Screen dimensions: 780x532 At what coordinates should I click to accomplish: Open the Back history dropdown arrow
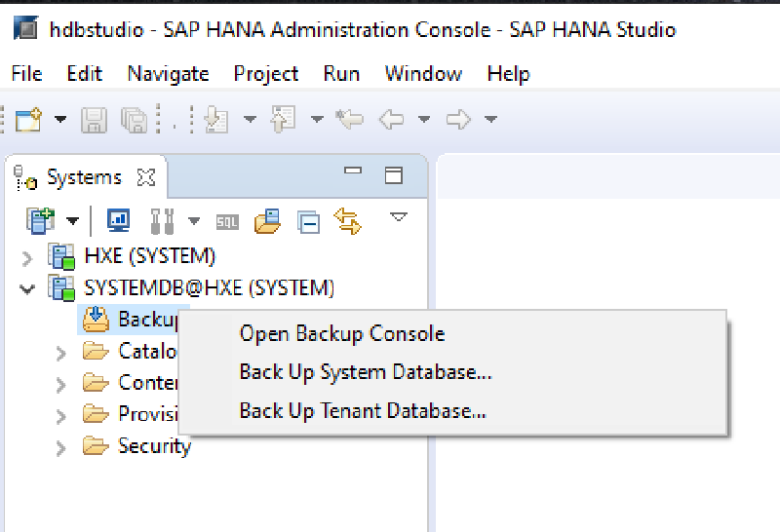424,119
